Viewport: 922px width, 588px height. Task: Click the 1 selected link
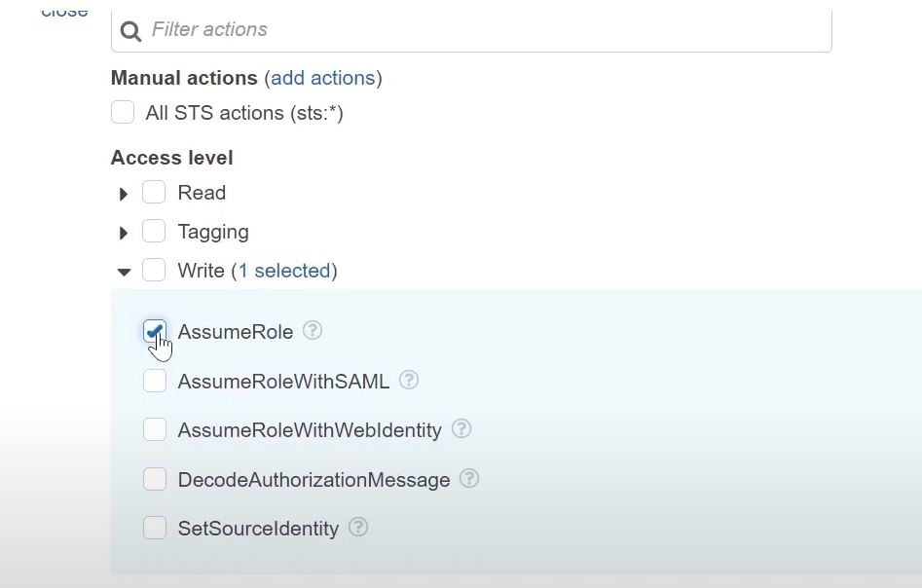[284, 271]
